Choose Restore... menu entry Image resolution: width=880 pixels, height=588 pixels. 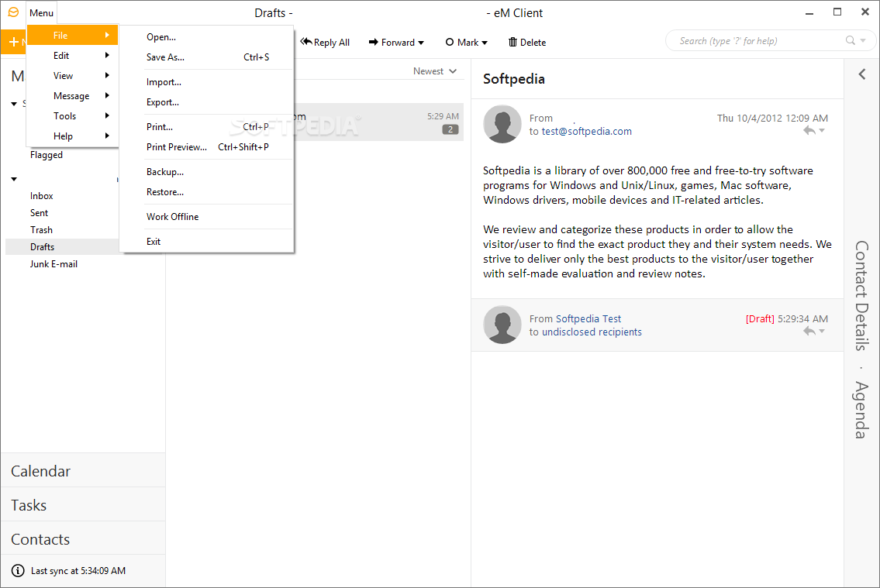[207, 191]
